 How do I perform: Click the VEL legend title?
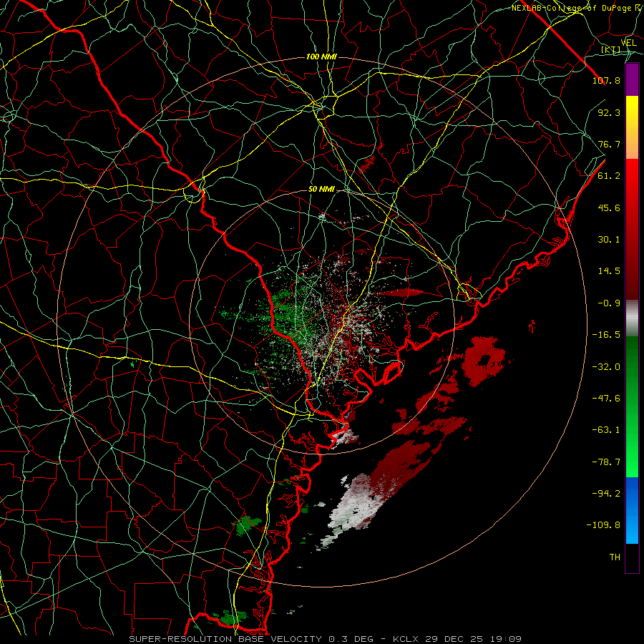click(629, 43)
